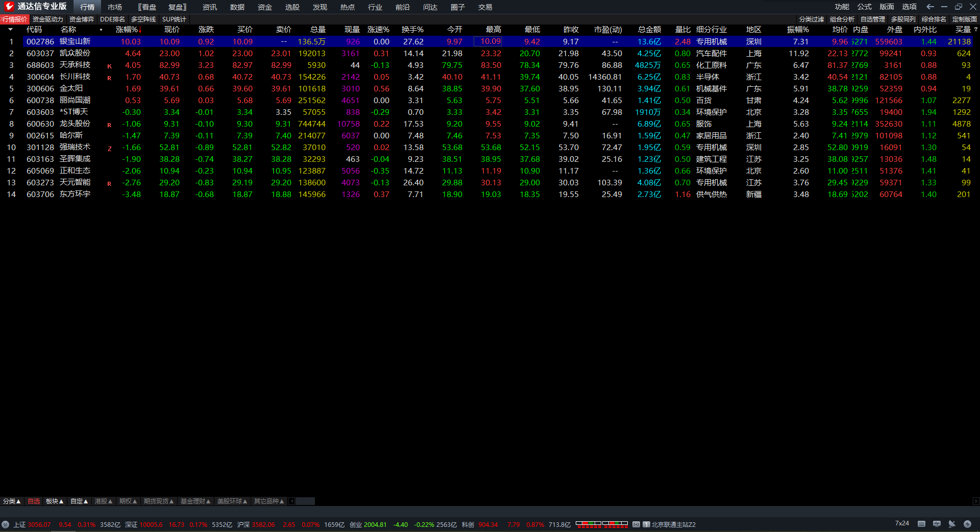
Task: Expand the 自定 custom menu
Action: click(x=79, y=501)
